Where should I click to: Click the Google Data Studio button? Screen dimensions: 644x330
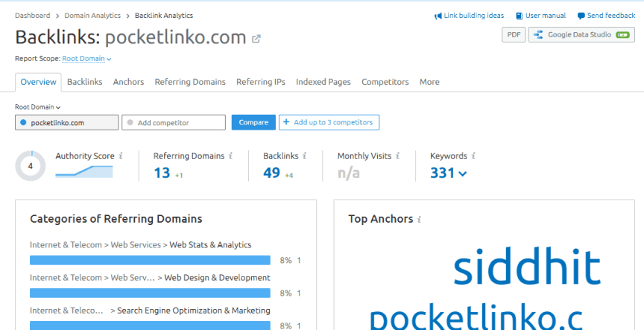(581, 35)
